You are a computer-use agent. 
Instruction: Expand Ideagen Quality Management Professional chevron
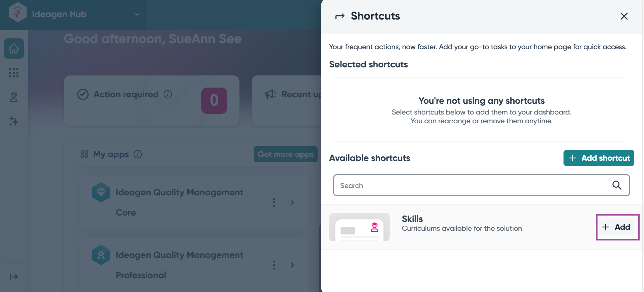(292, 265)
